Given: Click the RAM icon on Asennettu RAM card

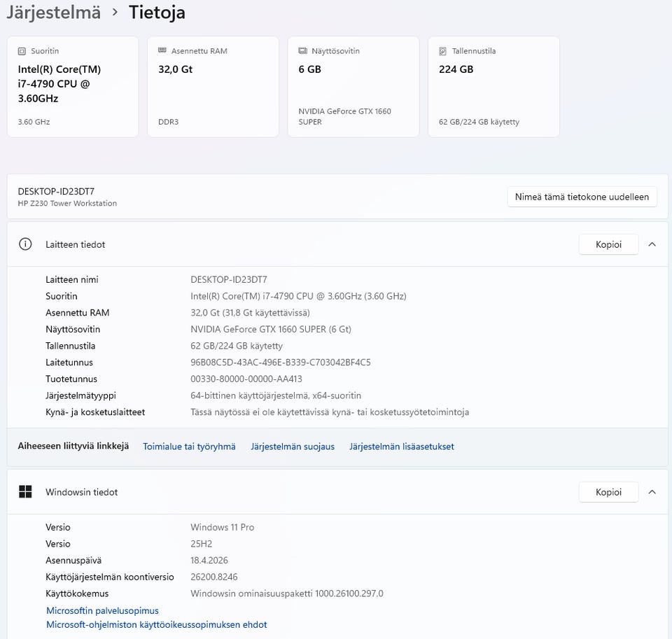Looking at the screenshot, I should pyautogui.click(x=162, y=51).
